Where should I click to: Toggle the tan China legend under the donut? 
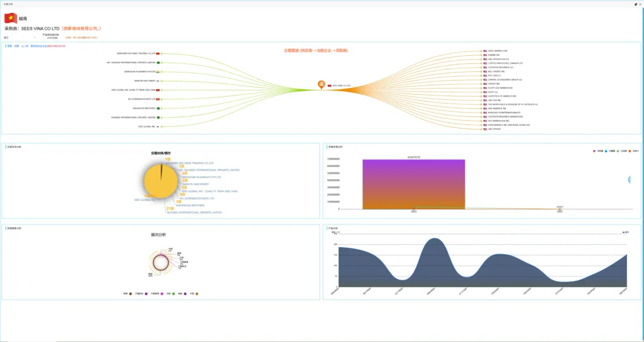pyautogui.click(x=194, y=294)
